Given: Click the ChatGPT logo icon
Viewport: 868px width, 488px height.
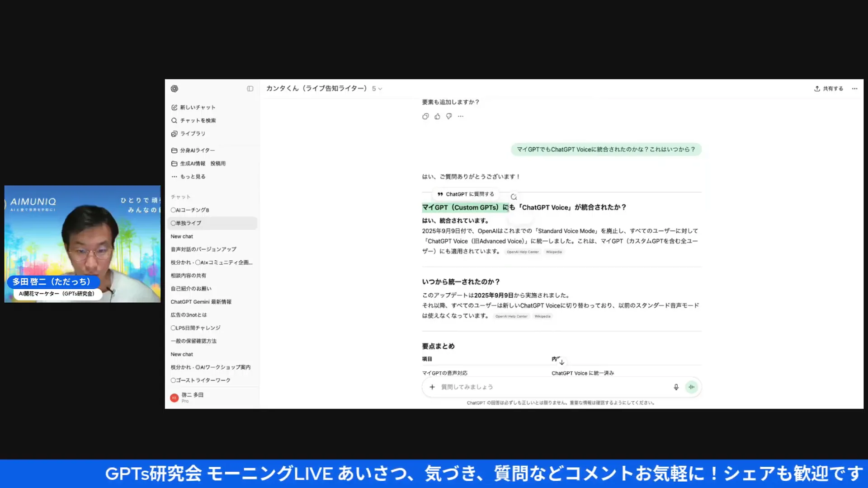Looking at the screenshot, I should pos(175,89).
